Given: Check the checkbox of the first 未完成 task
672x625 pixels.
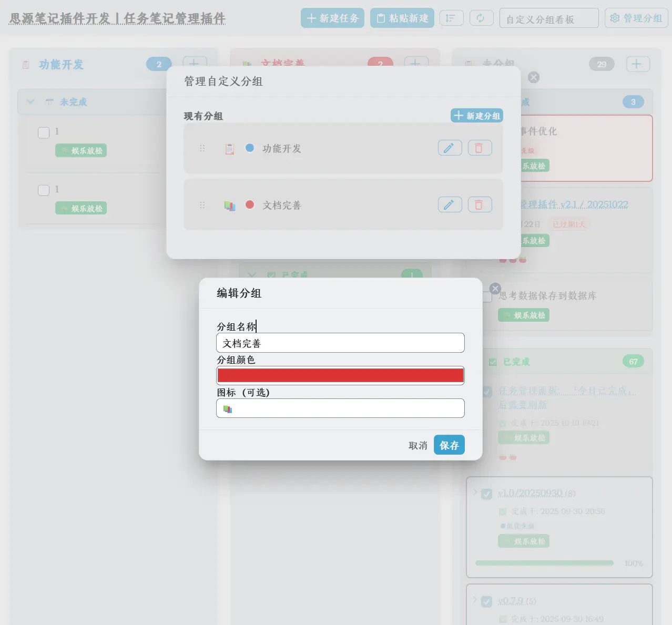Looking at the screenshot, I should click(44, 132).
